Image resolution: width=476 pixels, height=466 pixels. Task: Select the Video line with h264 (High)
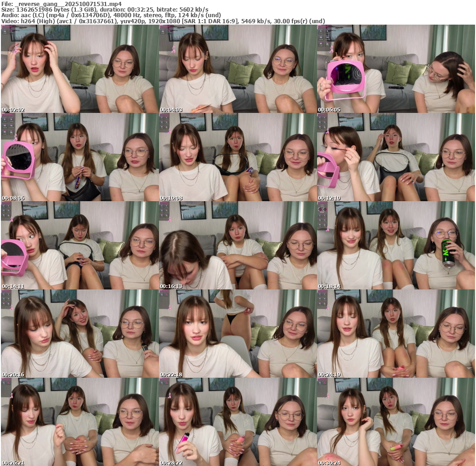click(x=163, y=21)
